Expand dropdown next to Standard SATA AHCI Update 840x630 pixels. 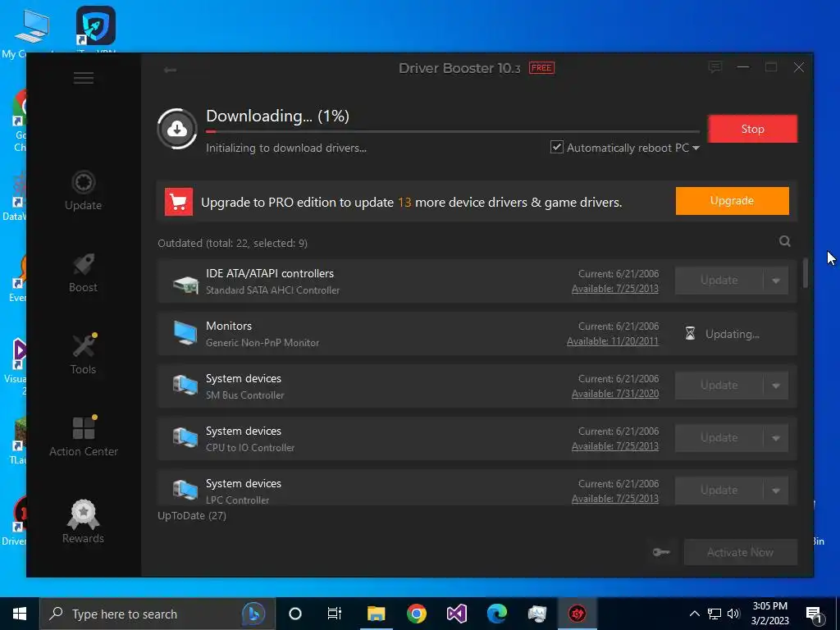776,281
